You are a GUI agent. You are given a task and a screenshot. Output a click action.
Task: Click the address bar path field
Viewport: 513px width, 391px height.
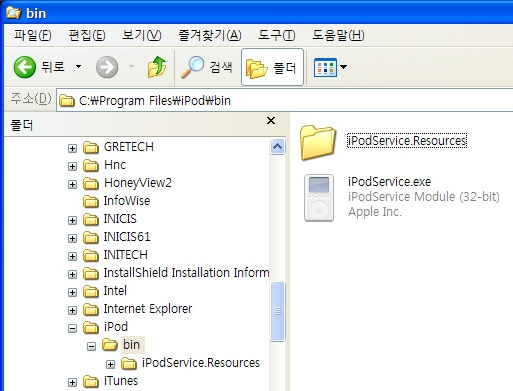(285, 100)
